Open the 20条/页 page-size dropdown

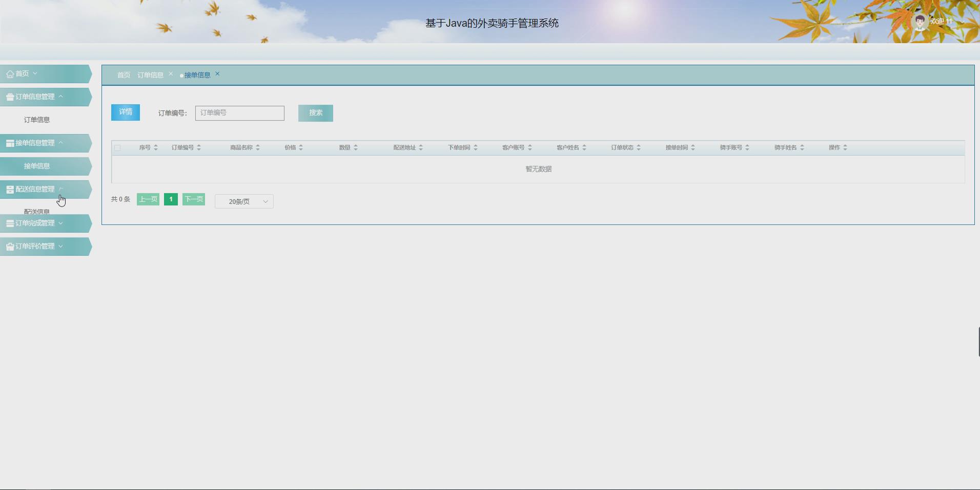tap(244, 201)
